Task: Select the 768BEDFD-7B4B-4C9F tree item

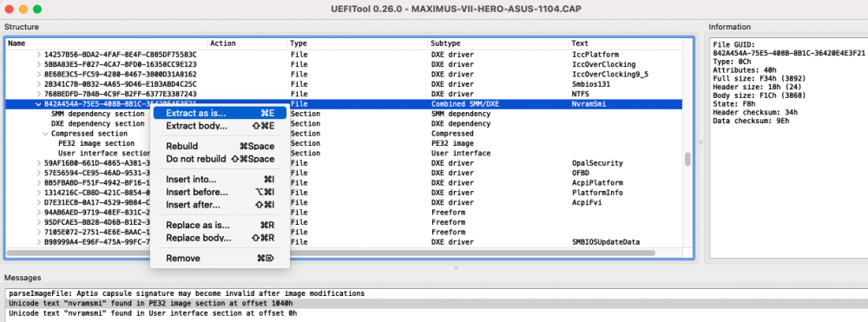Action: 120,94
